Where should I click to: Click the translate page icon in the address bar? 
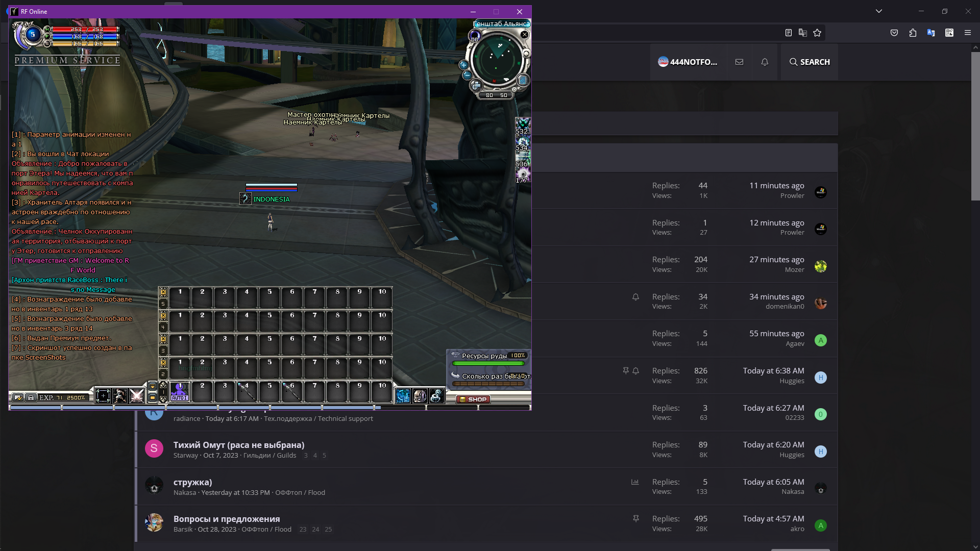click(802, 33)
